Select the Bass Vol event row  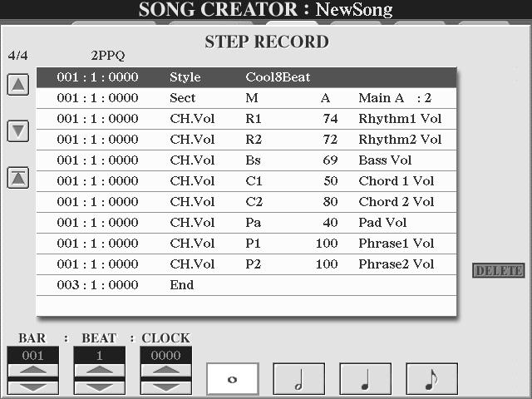(x=247, y=160)
